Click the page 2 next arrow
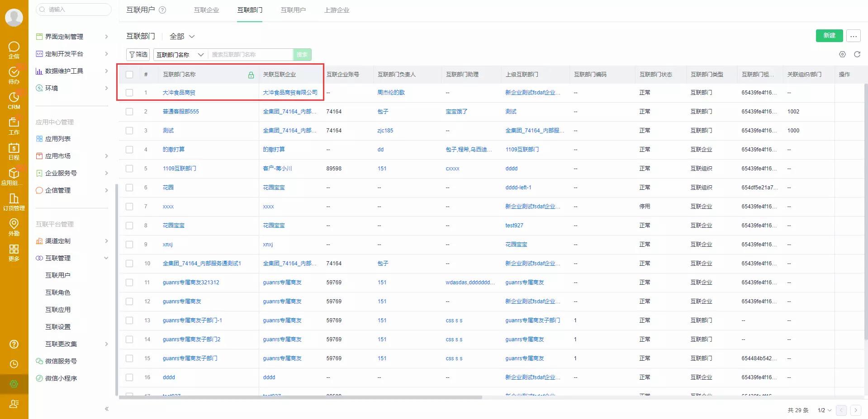 click(x=855, y=410)
